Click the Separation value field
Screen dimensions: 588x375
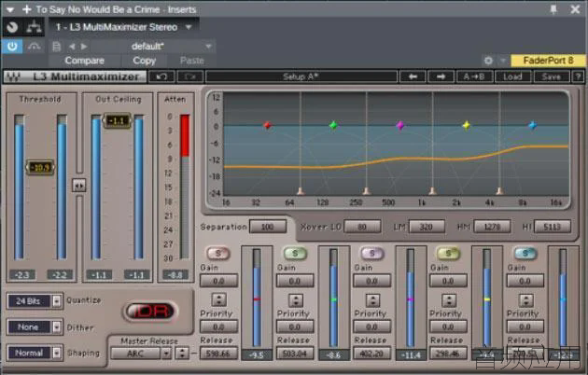(x=268, y=227)
